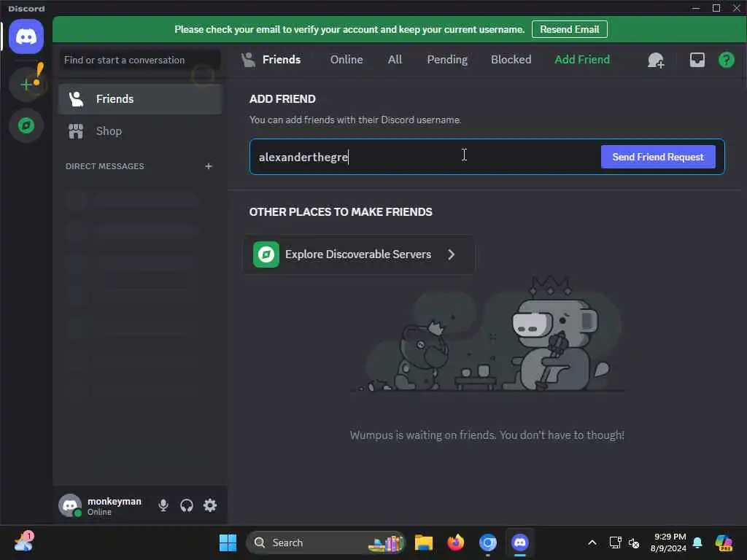Click network display tray icon

coord(615,542)
